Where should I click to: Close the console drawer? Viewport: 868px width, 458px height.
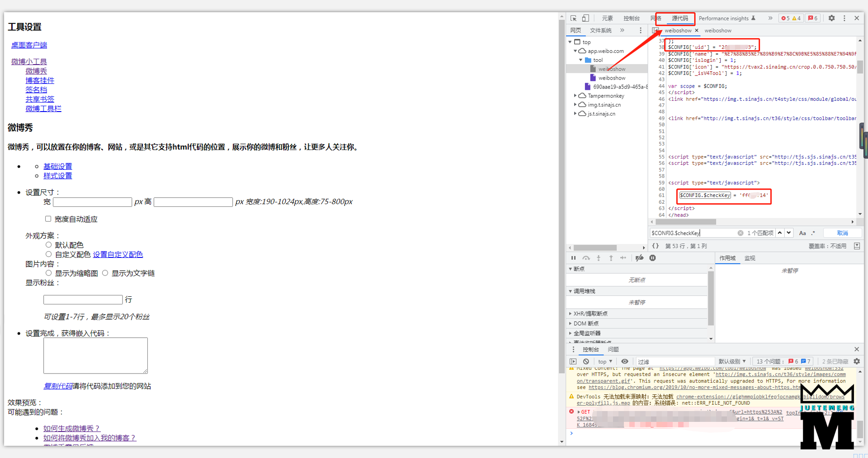tap(857, 349)
